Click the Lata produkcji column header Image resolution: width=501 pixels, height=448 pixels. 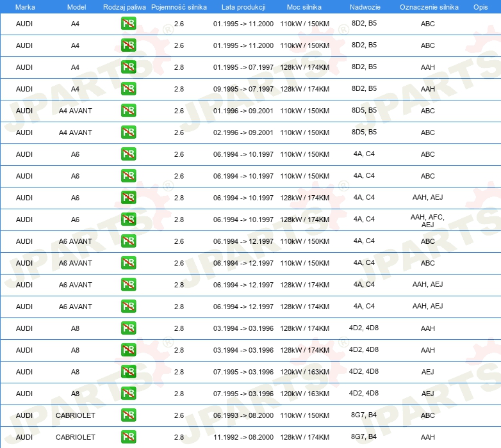coord(243,7)
